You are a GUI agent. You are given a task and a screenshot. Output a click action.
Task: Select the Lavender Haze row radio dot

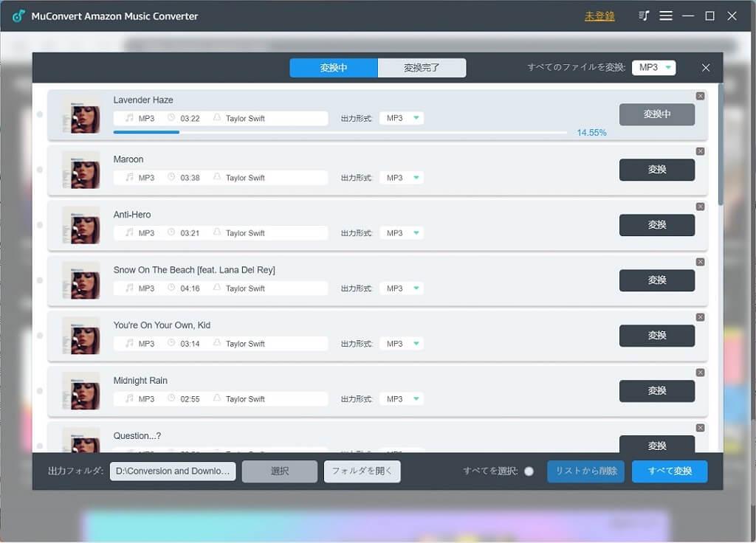(x=40, y=114)
